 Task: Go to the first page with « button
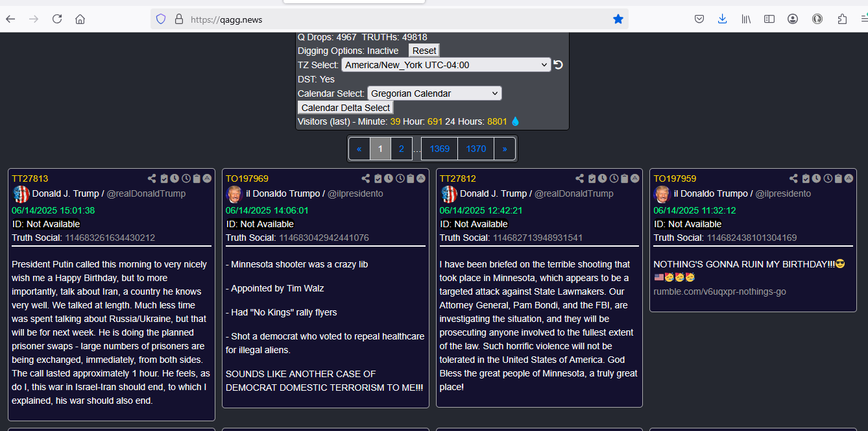(359, 149)
